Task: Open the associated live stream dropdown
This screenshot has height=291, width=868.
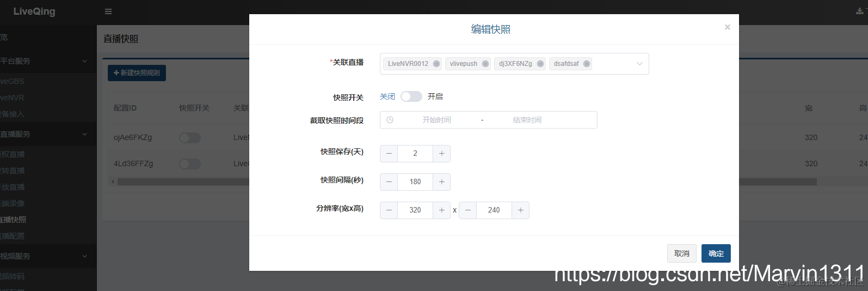Action: [x=639, y=64]
